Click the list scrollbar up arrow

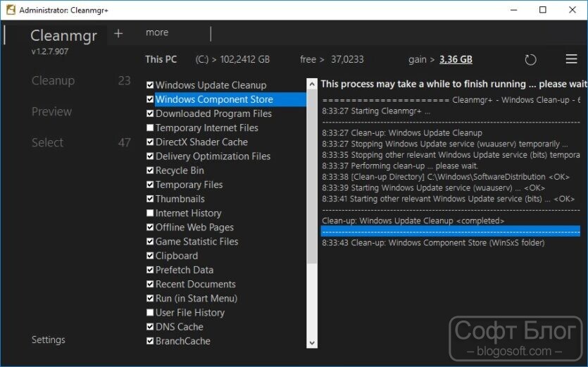[x=312, y=84]
